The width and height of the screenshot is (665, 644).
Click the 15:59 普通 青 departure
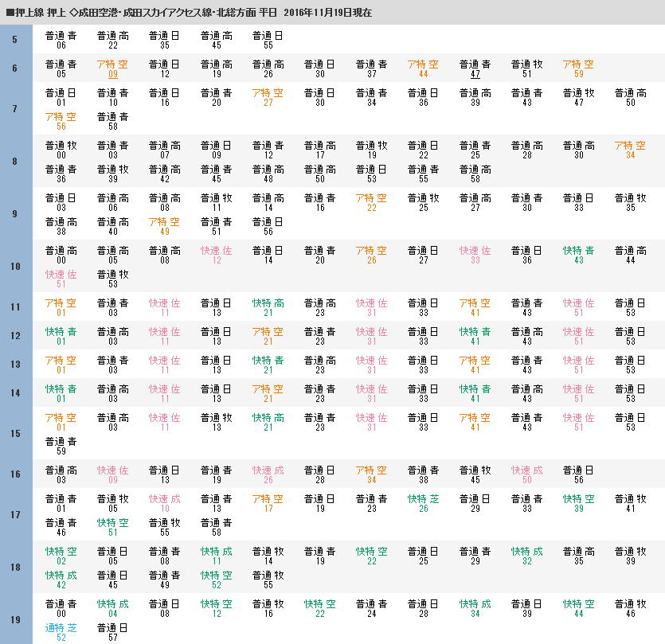click(61, 446)
